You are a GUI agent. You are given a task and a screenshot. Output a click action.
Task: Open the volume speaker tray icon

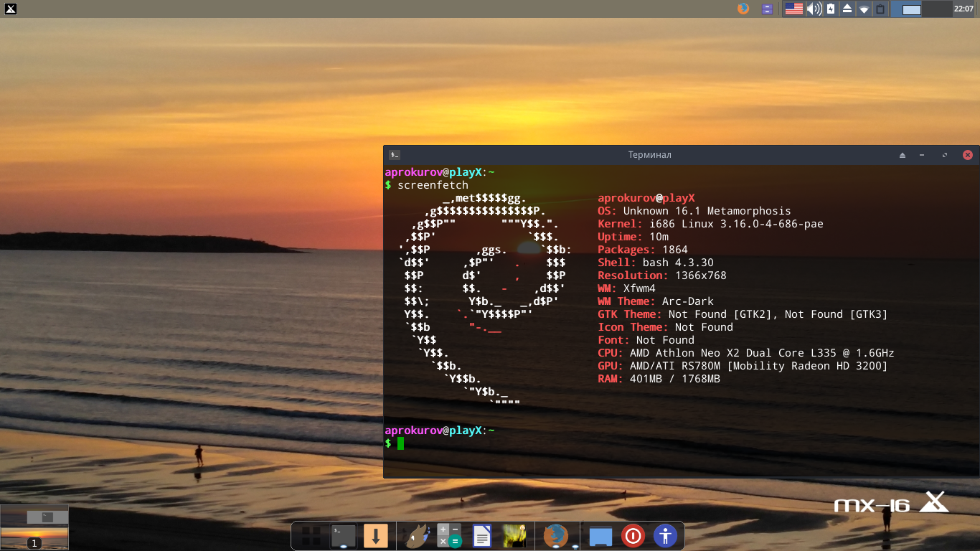(814, 9)
